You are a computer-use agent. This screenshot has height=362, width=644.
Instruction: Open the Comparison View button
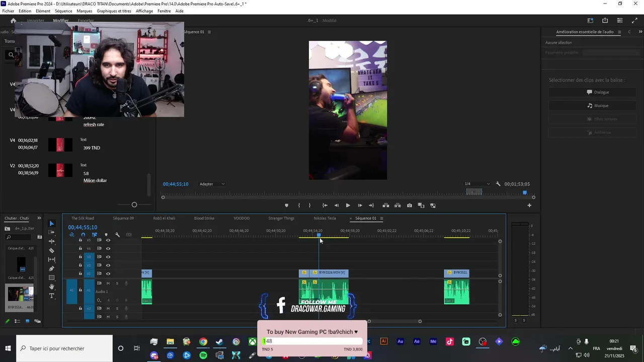coord(421,205)
